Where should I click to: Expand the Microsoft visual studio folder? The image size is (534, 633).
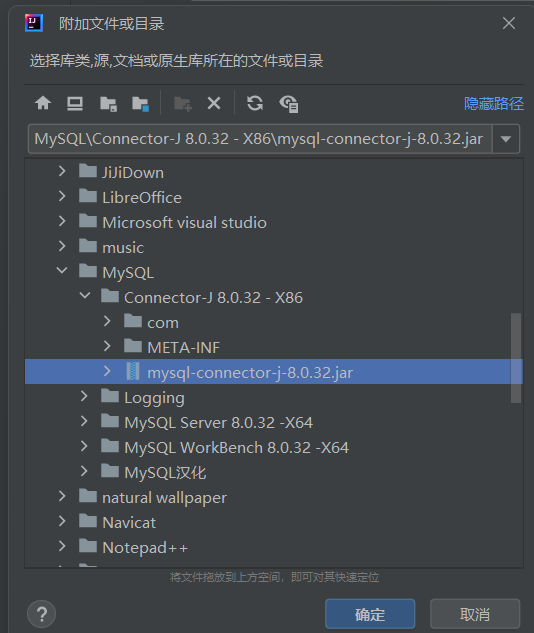coord(62,221)
